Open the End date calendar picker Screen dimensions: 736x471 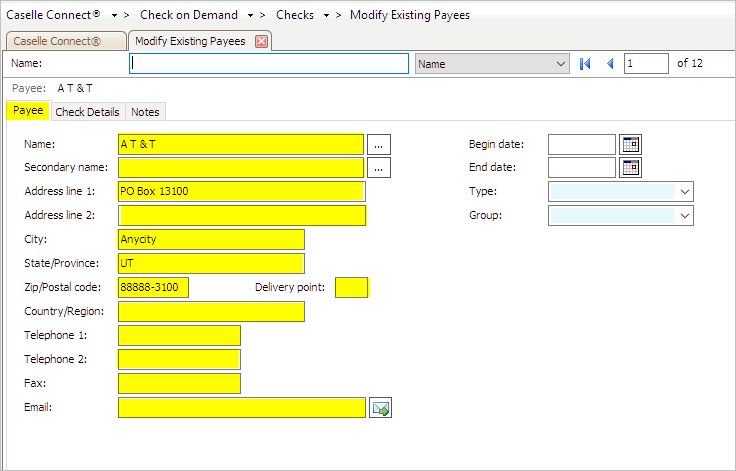click(x=630, y=167)
